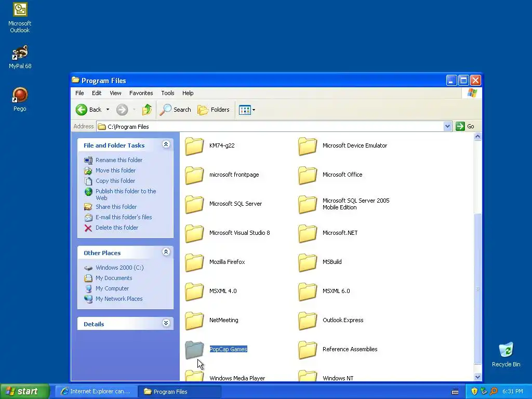
Task: Collapse the Other Places panel
Action: click(166, 252)
